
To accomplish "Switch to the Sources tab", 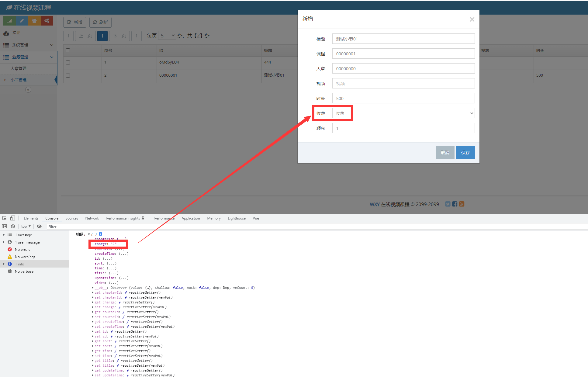I will tap(72, 218).
